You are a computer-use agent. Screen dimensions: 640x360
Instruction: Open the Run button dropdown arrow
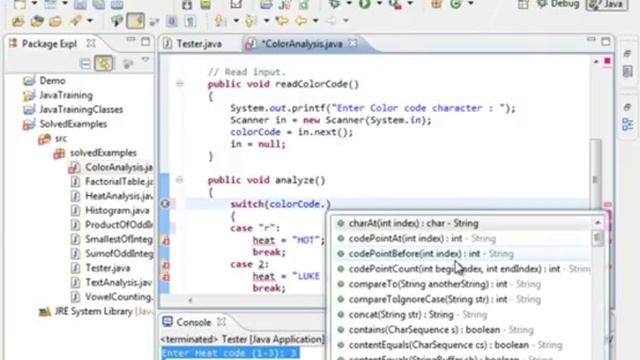pyautogui.click(x=380, y=4)
